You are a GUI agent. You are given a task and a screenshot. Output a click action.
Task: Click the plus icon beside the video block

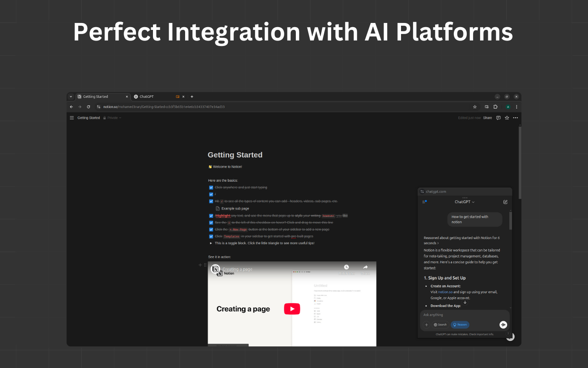[200, 265]
